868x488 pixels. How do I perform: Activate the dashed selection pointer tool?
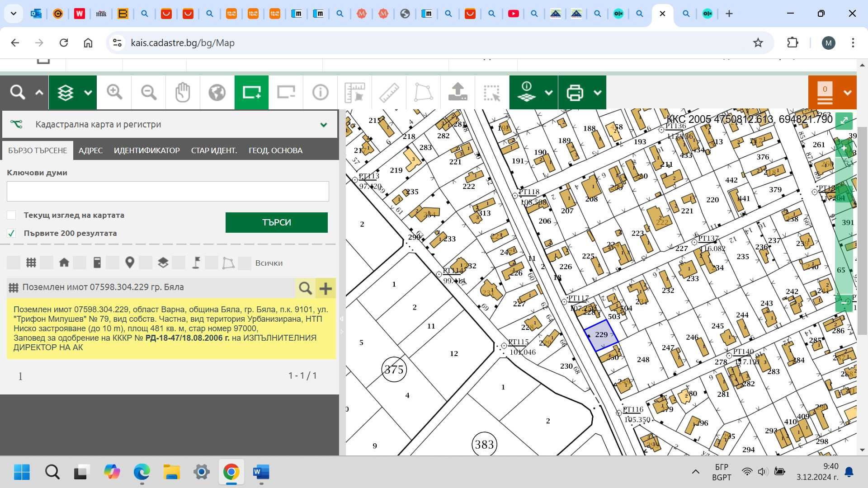492,93
